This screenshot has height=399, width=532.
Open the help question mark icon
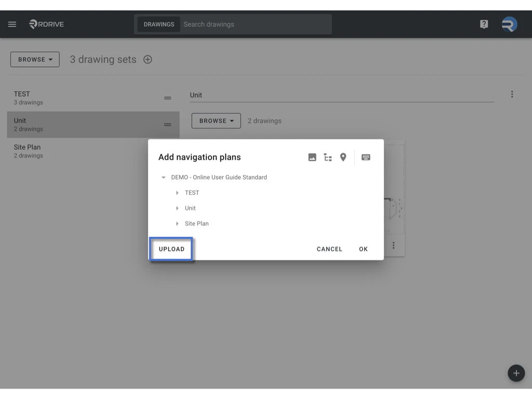coord(484,24)
